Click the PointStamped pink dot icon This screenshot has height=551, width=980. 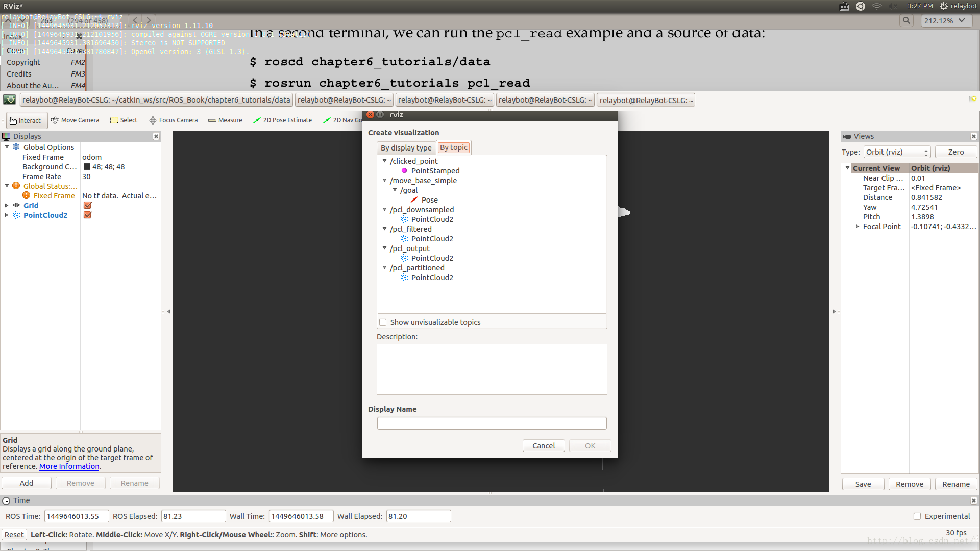tap(404, 171)
